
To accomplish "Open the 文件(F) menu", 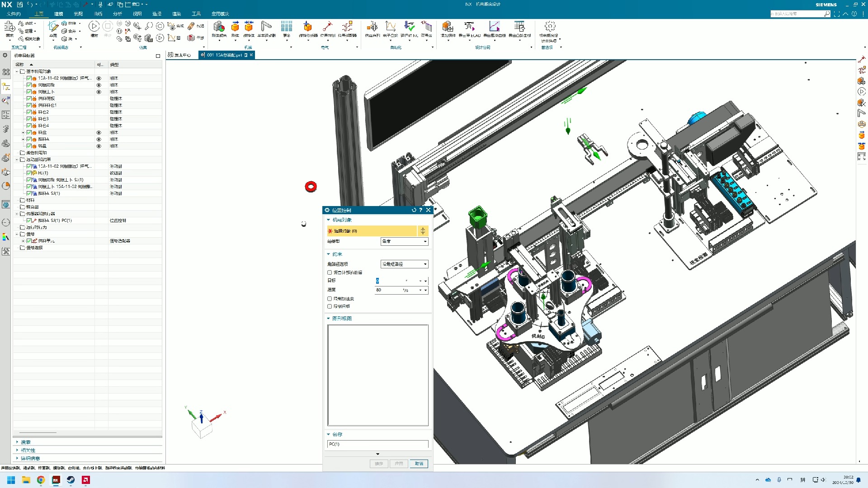I will tap(14, 14).
